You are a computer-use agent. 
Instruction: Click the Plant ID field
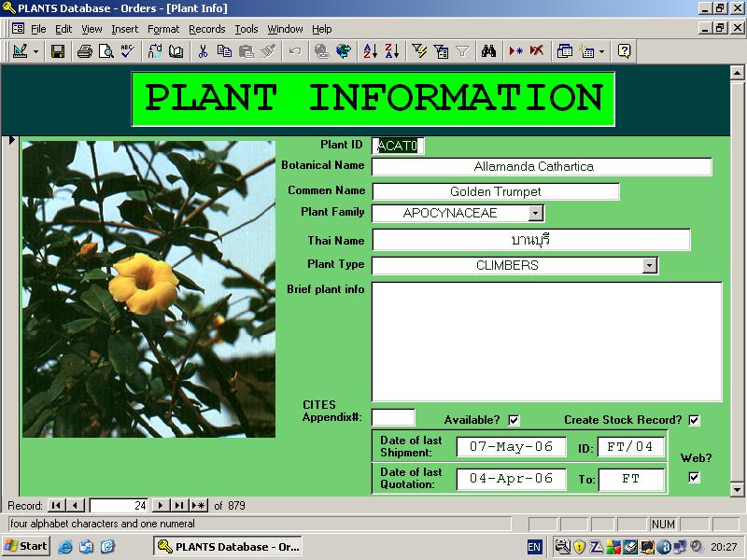[x=398, y=146]
